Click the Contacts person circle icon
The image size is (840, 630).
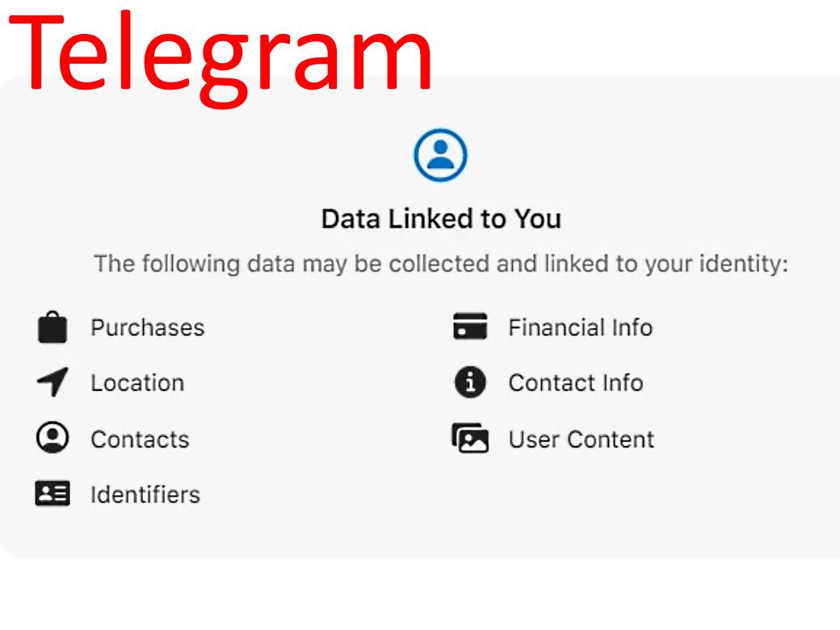point(52,438)
